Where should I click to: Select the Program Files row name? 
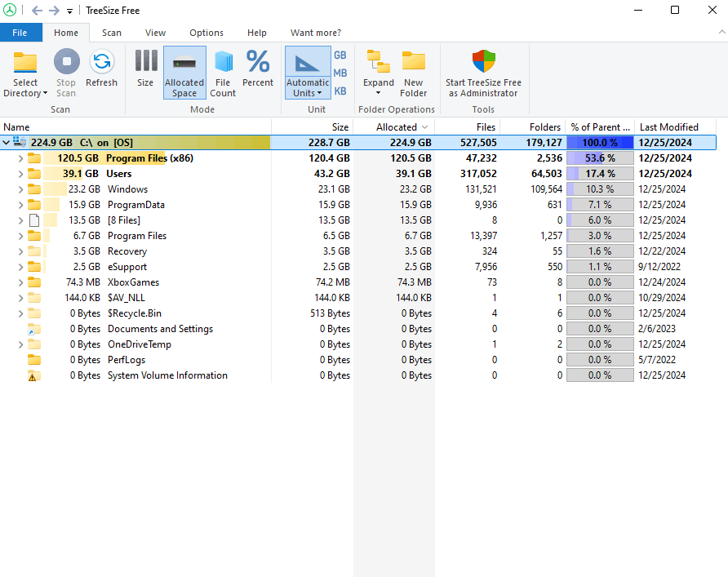(137, 236)
